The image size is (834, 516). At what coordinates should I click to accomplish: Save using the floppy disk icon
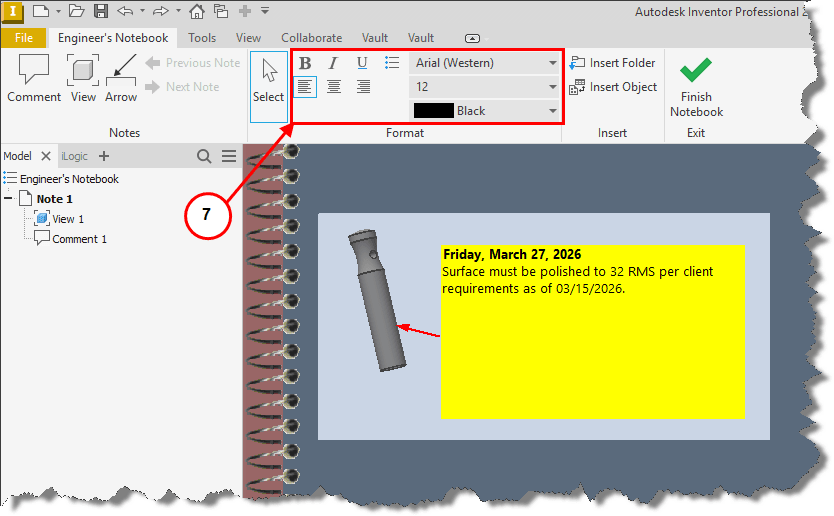coord(101,11)
